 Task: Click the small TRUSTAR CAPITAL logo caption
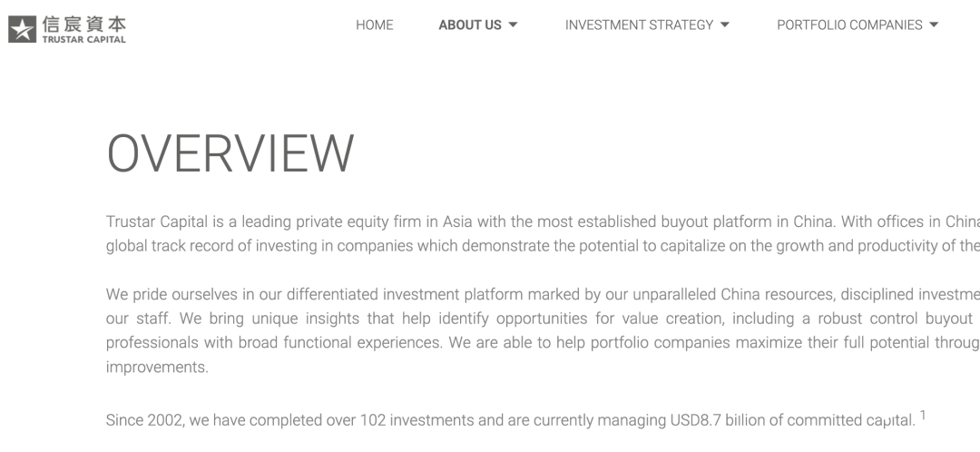pos(84,39)
